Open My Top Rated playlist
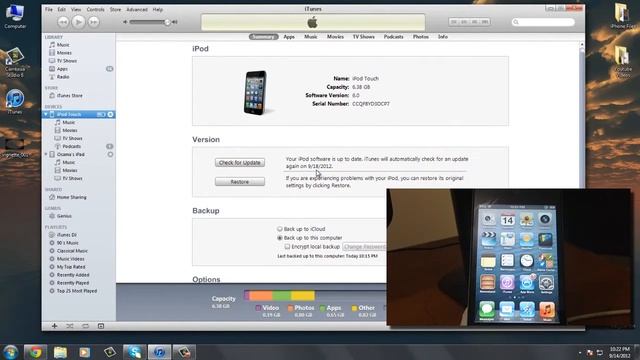640x360 pixels. click(71, 267)
